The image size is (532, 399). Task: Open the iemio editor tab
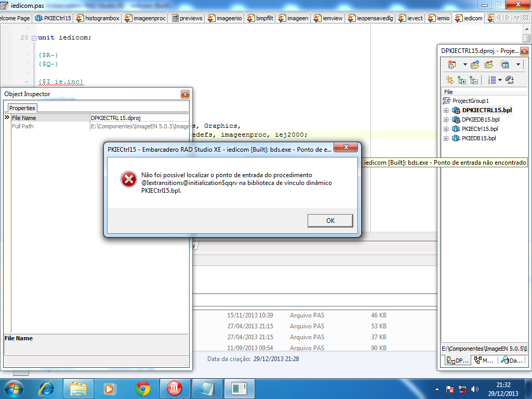click(439, 18)
